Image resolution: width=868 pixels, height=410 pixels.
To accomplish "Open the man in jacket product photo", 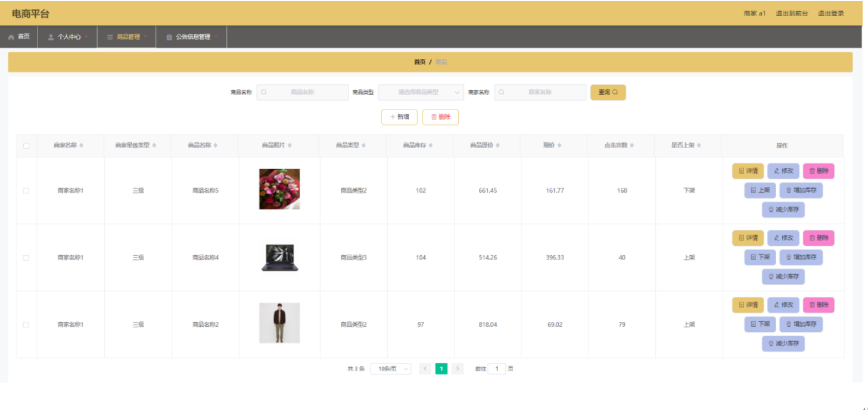I will pyautogui.click(x=279, y=323).
